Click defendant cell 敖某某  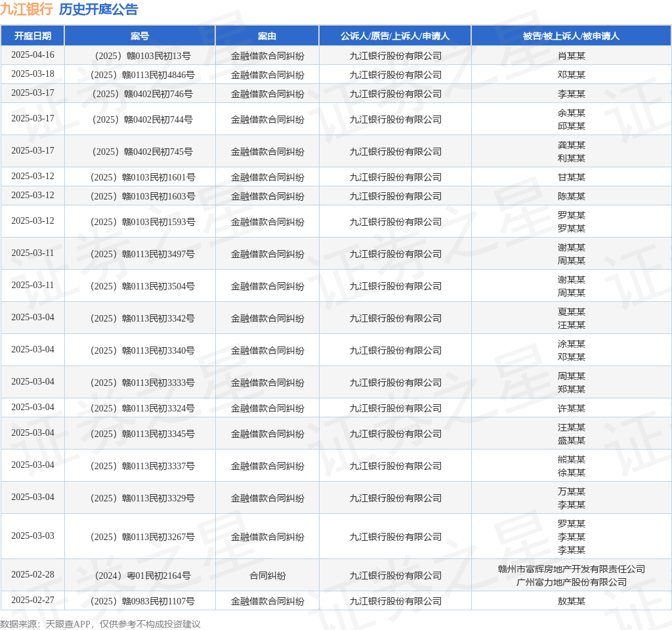(572, 601)
